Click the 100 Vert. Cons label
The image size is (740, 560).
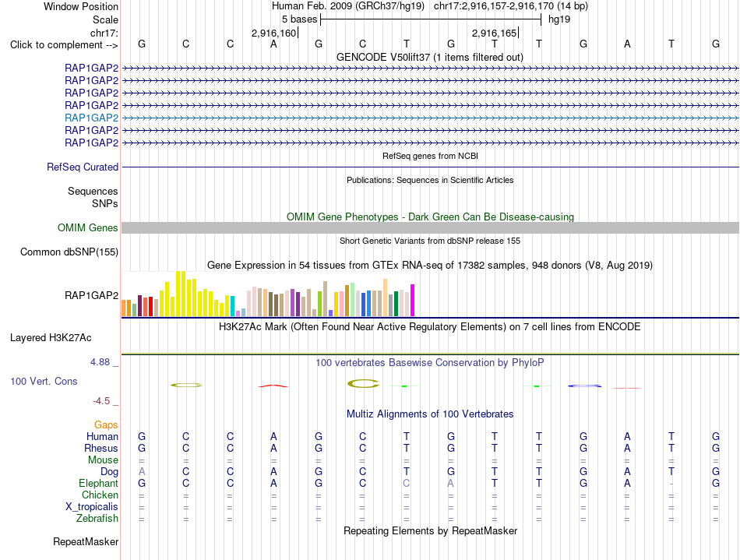pos(44,381)
